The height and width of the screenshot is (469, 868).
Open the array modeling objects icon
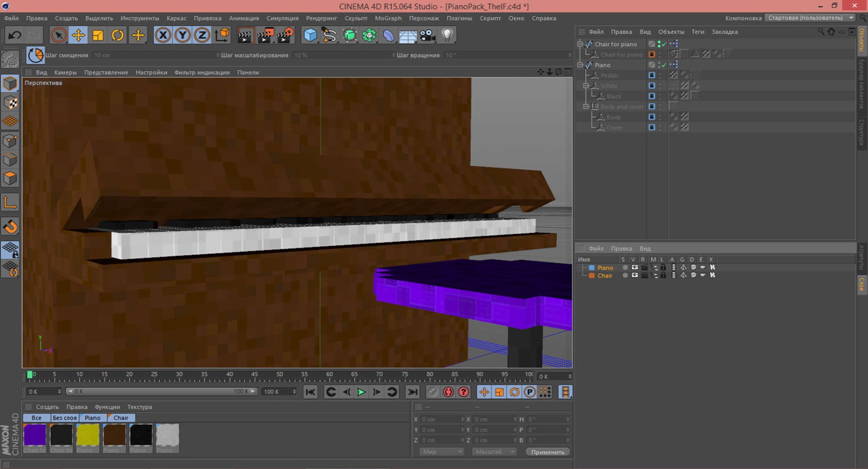pos(369,35)
